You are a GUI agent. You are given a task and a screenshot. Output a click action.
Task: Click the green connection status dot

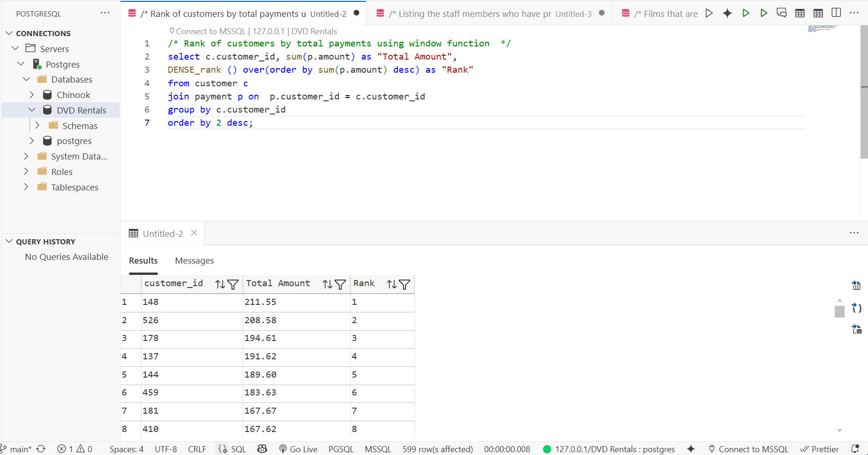point(546,449)
